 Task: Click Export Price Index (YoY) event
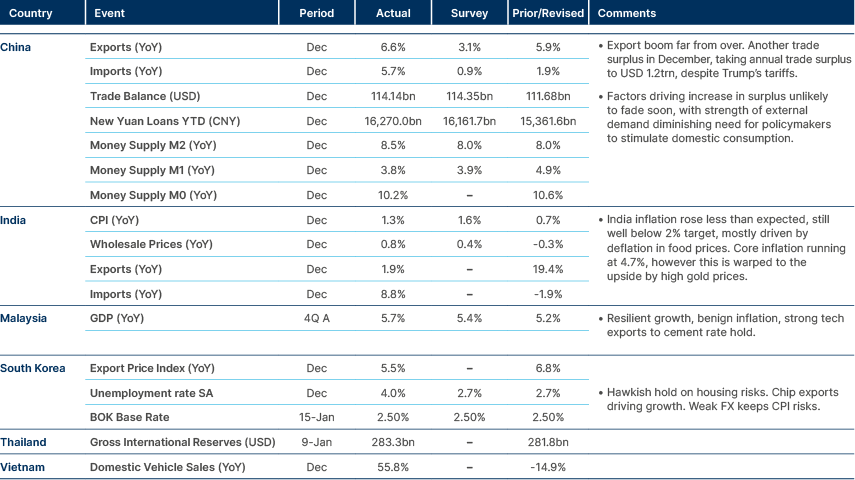point(152,368)
